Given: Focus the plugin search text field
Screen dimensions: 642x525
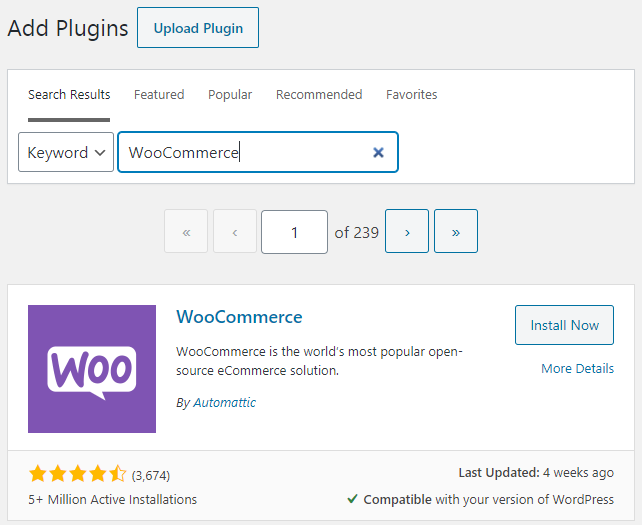Looking at the screenshot, I should click(x=258, y=152).
